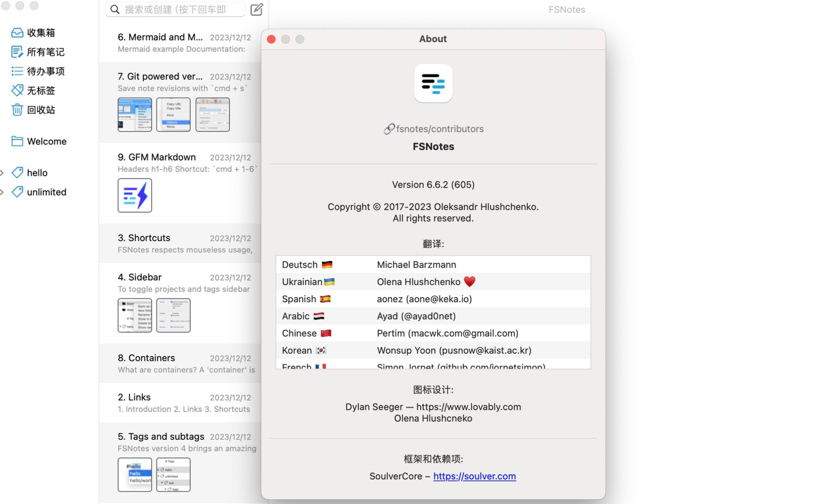
Task: Select the 无标签 untagged item
Action: 33,91
